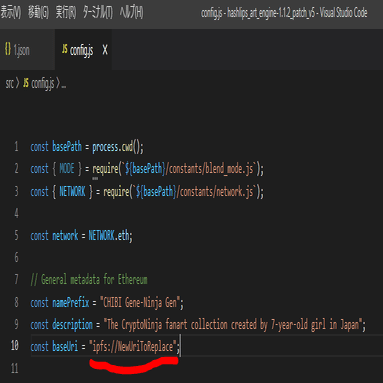Click the baseUri variable name
The image size is (383, 383).
(x=65, y=346)
